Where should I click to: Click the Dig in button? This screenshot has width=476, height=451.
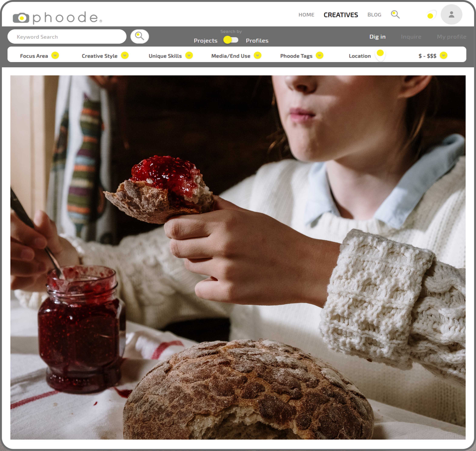[377, 36]
